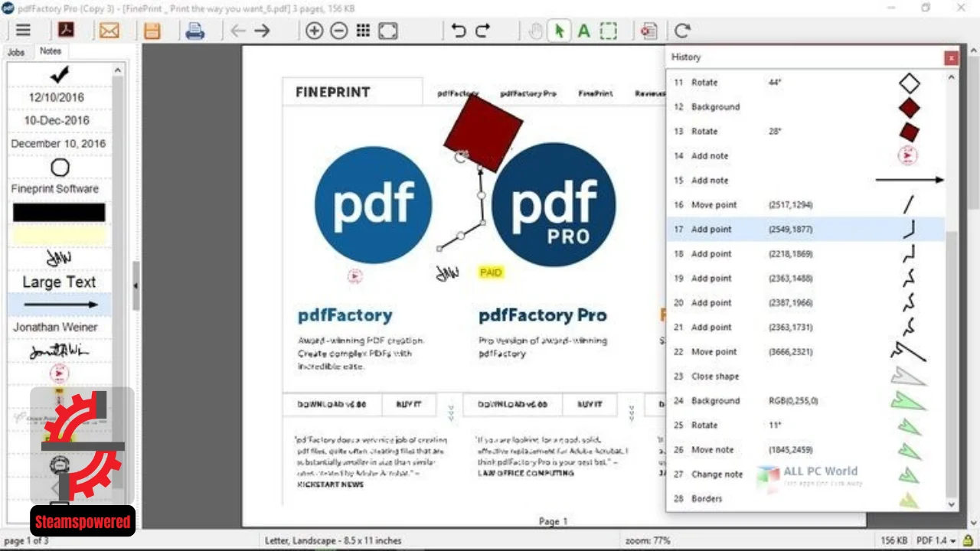Screen dimensions: 980x551
Task: Select the arrow line note
Action: click(x=60, y=305)
